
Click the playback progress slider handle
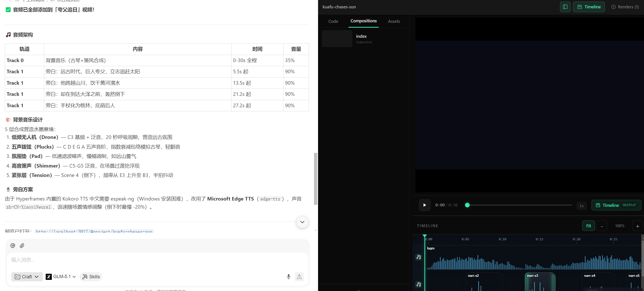(x=467, y=205)
